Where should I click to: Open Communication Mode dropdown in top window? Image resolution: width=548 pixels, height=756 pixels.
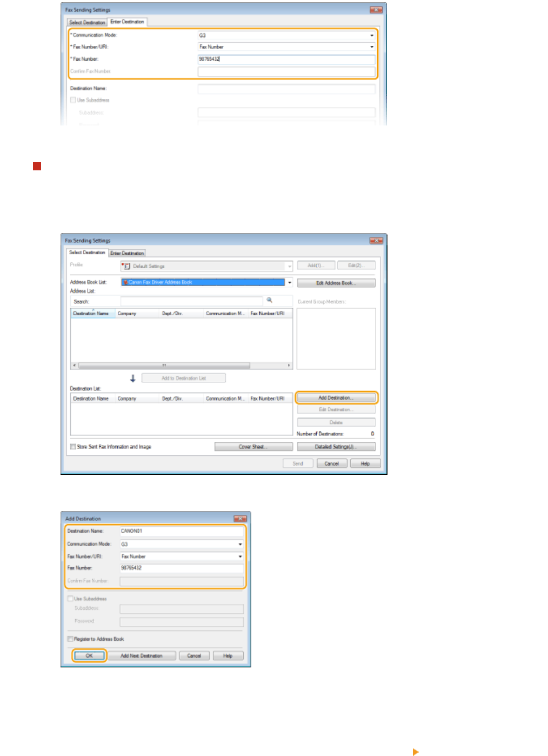point(372,35)
